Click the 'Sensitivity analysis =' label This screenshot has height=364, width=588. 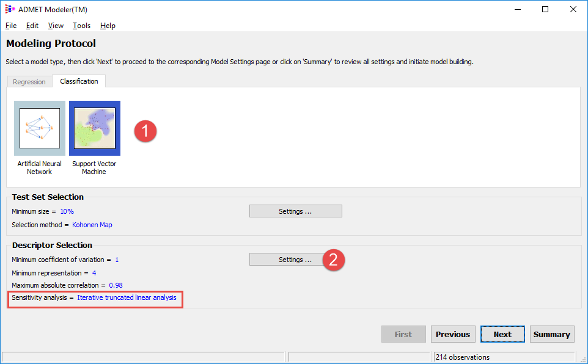43,297
